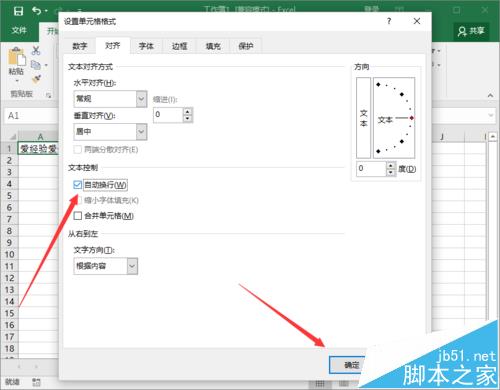Screen dimensions: 500x390
Task: Open the 剪贴板 dialog launcher
Action: [x=49, y=95]
